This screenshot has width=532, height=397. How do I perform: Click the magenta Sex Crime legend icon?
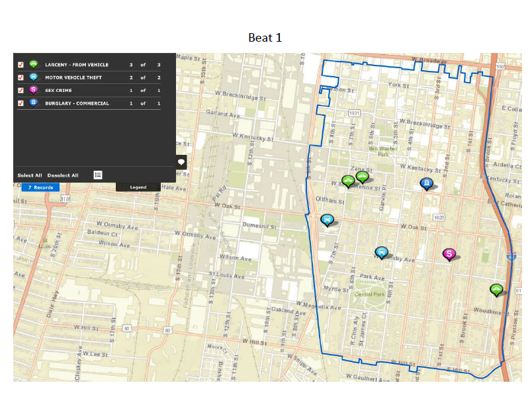click(x=33, y=89)
